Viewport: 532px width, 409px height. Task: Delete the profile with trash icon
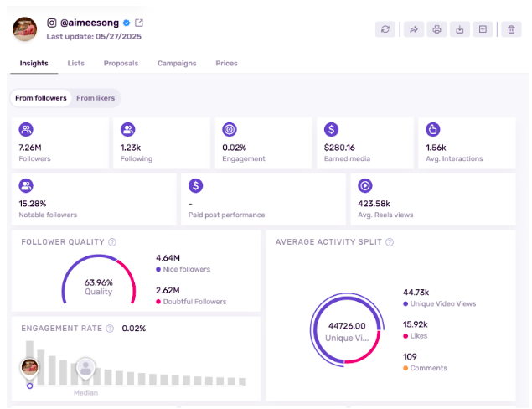click(x=511, y=29)
